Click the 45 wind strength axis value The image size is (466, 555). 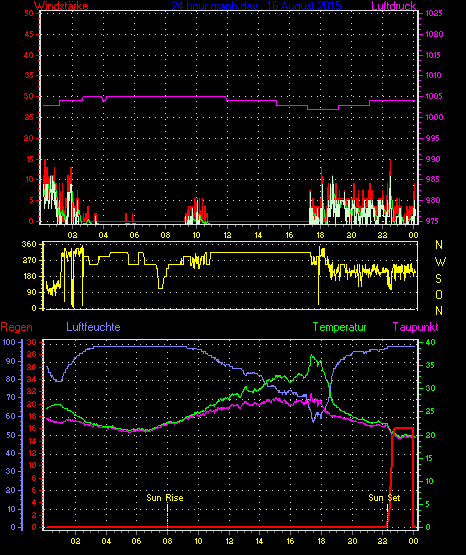coord(29,34)
